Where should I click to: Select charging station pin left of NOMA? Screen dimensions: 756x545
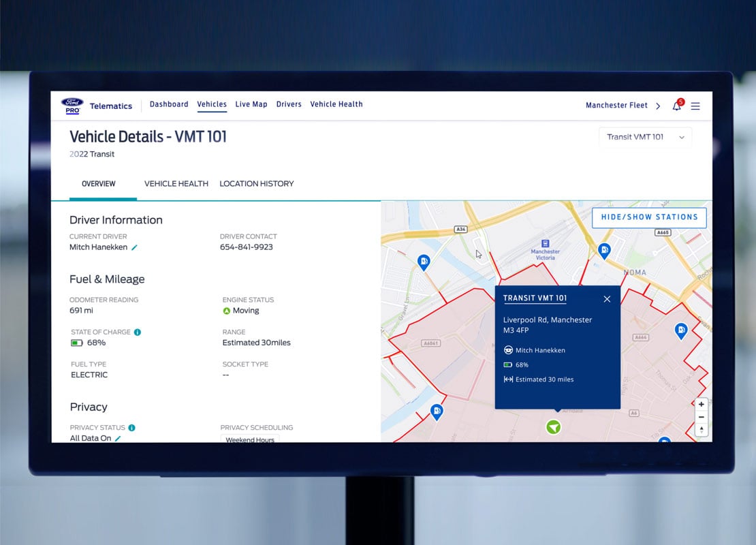tap(604, 251)
